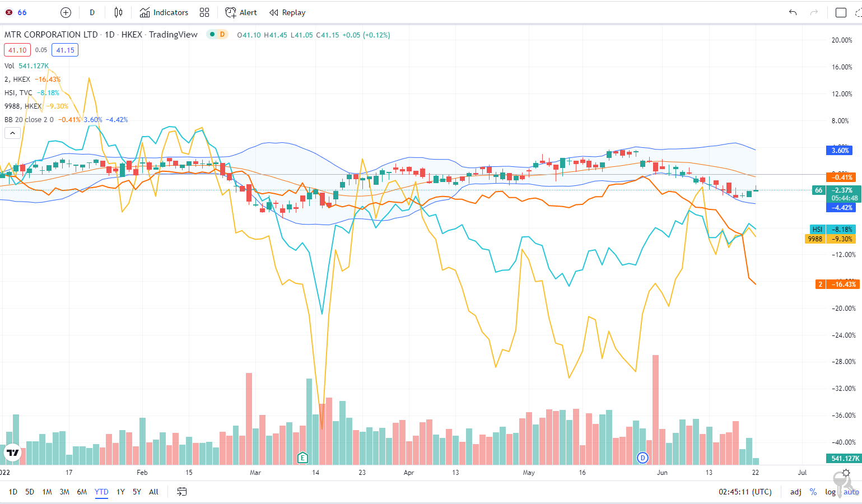The image size is (862, 504).
Task: Start bar Replay mode
Action: [x=287, y=12]
